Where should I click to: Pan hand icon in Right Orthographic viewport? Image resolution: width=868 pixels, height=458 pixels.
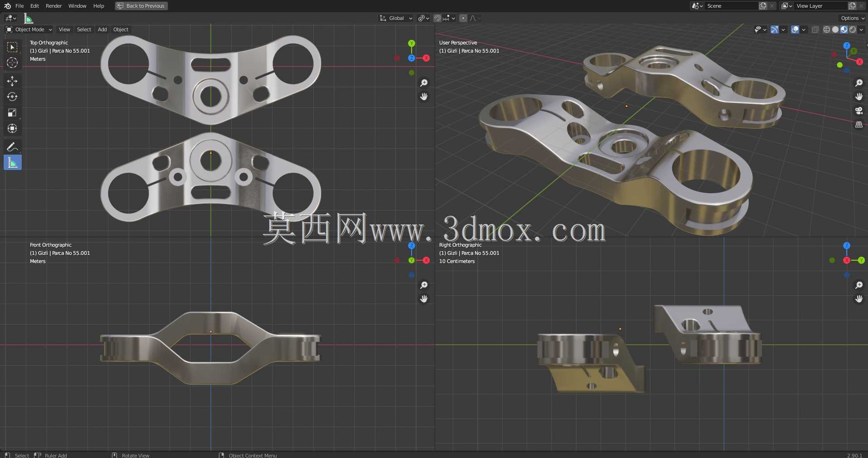coord(858,299)
